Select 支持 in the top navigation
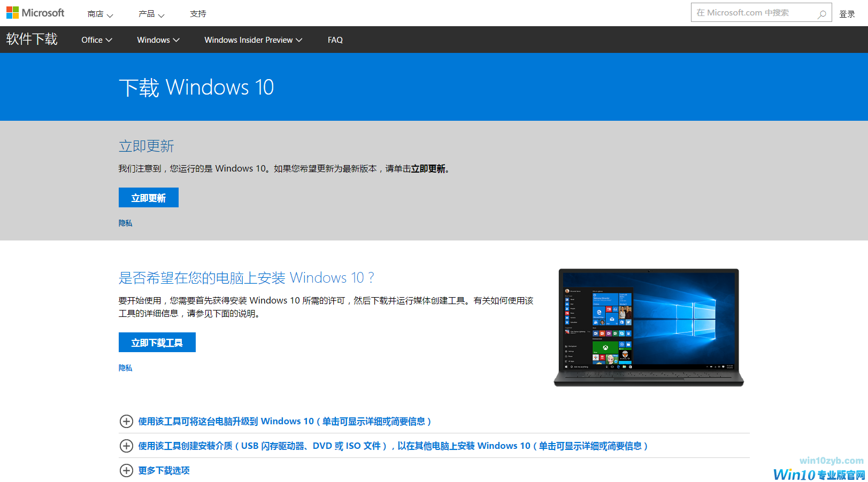 click(198, 13)
